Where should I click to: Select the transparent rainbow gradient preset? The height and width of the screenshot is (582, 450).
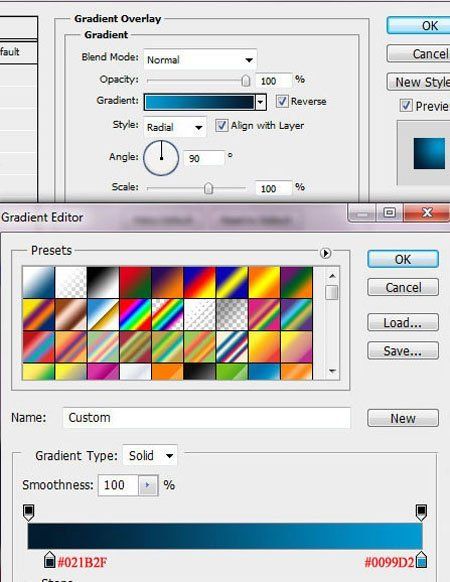point(167,314)
